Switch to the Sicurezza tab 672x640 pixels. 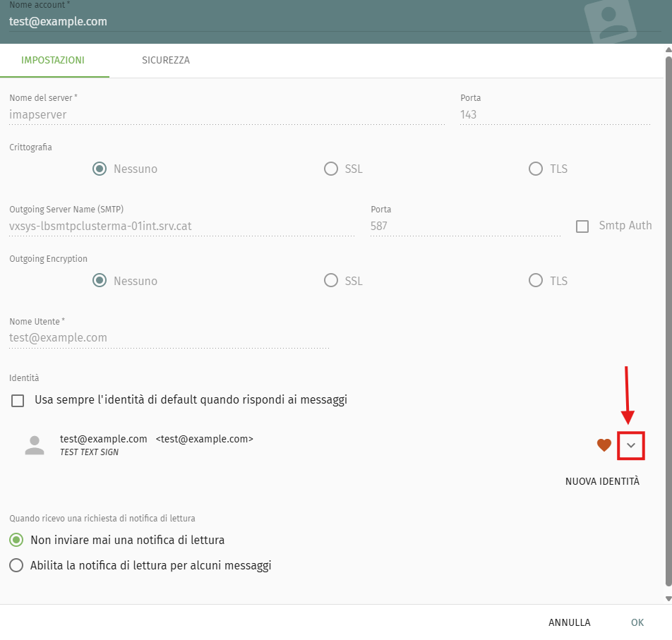tap(165, 61)
